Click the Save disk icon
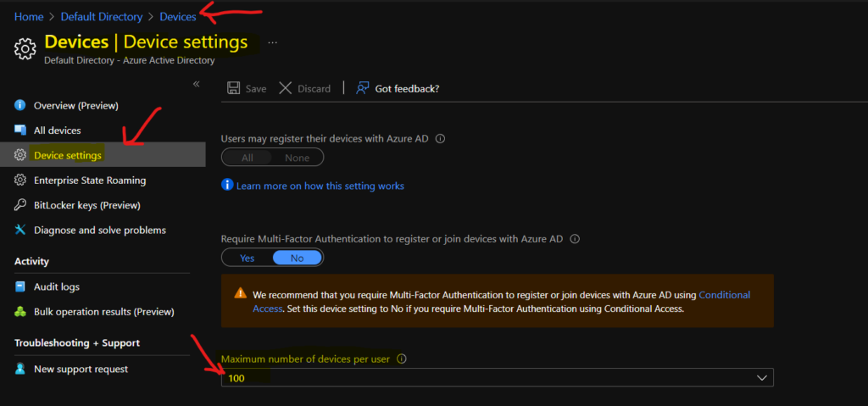Screen dimensions: 868x406 [234, 89]
